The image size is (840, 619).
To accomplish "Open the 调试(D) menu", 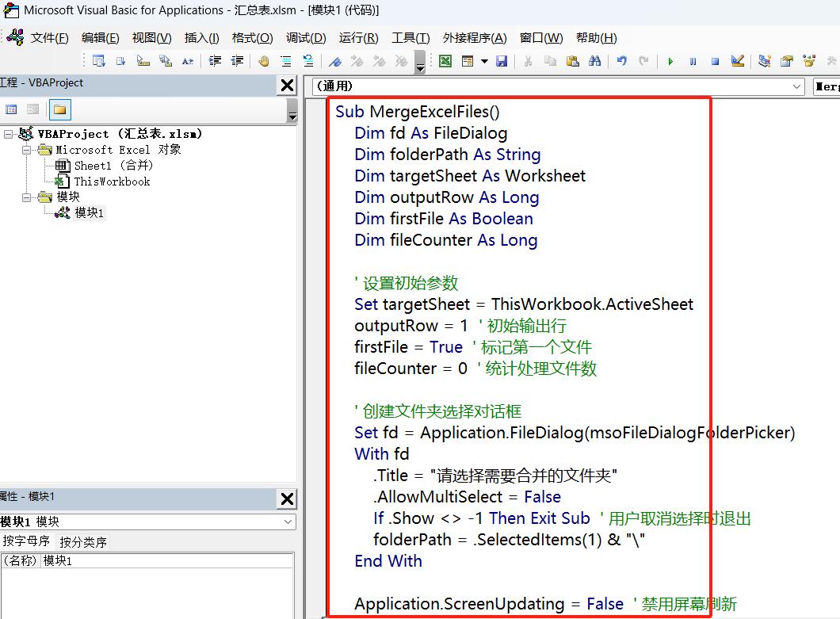I will (x=306, y=38).
